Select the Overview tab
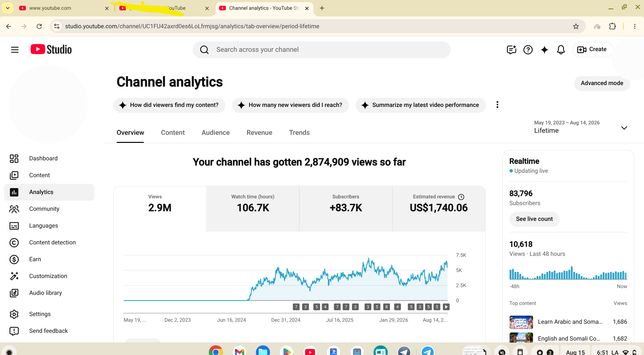 130,133
